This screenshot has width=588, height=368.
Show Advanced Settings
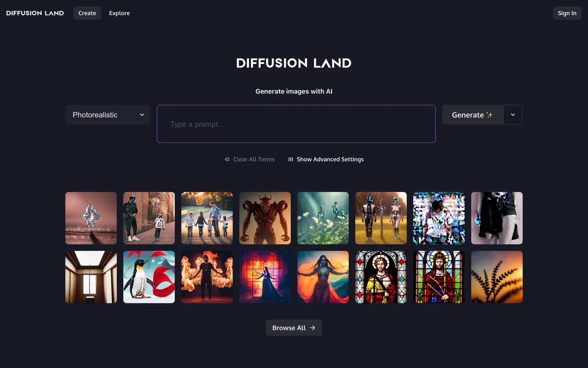(x=326, y=159)
